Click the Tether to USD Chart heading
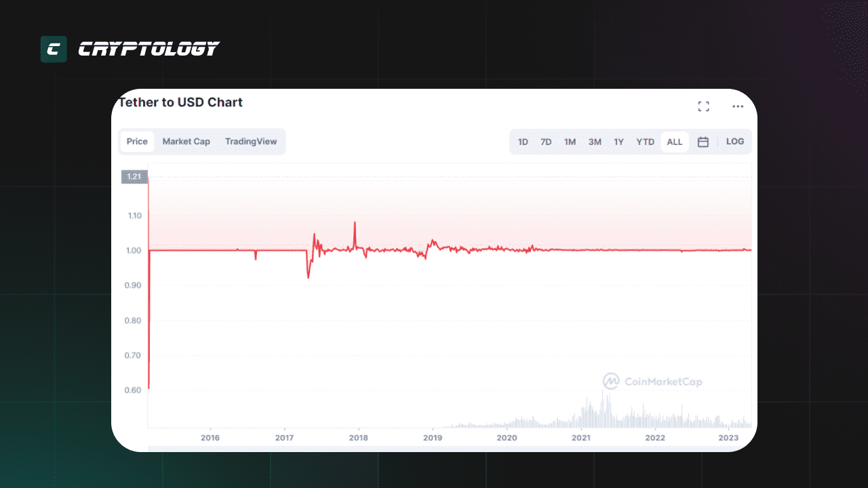Screen dimensions: 868x488 coord(180,102)
